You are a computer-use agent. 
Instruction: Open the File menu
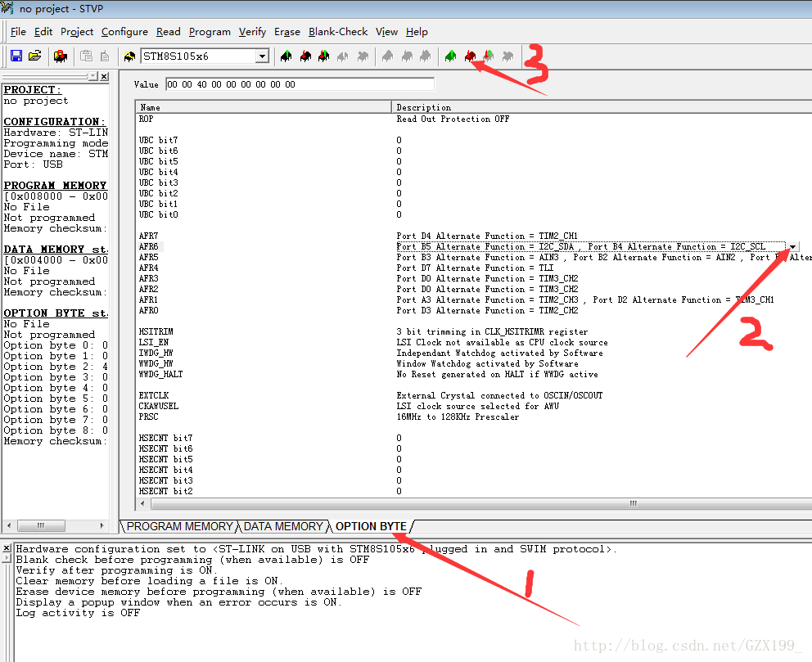[x=18, y=32]
